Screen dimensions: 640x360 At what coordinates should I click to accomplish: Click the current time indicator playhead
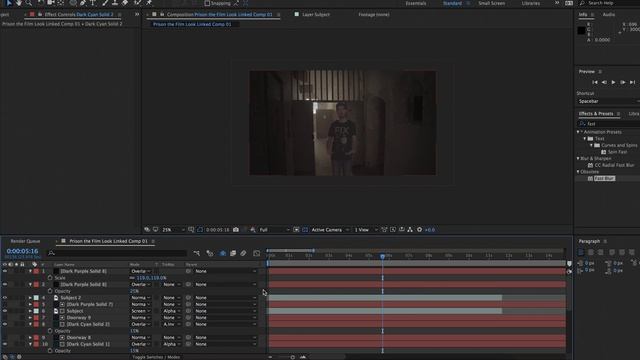tap(382, 256)
